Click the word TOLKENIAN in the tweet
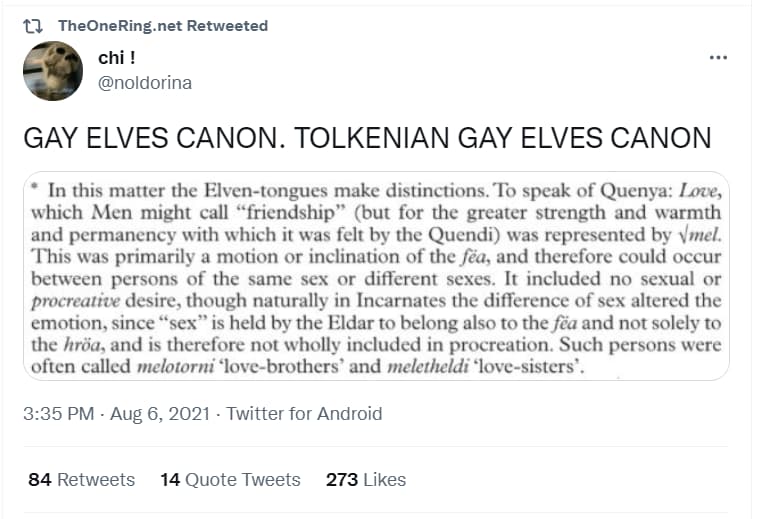 click(372, 138)
